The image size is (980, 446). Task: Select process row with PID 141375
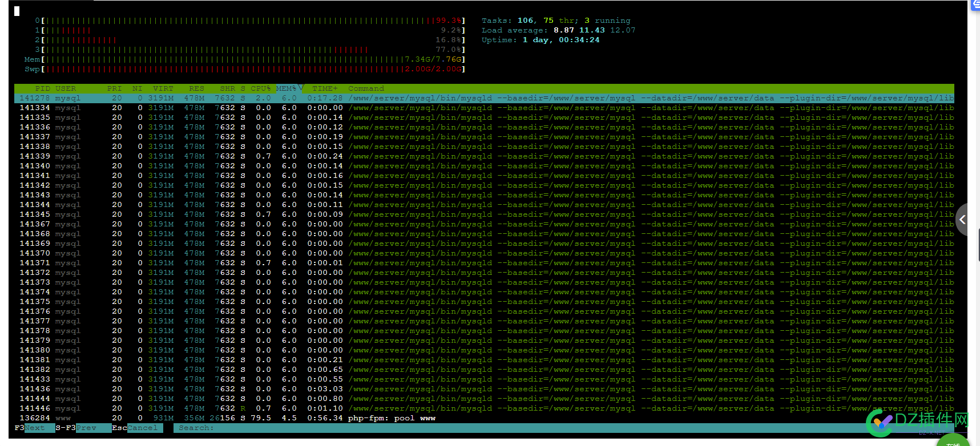point(484,302)
